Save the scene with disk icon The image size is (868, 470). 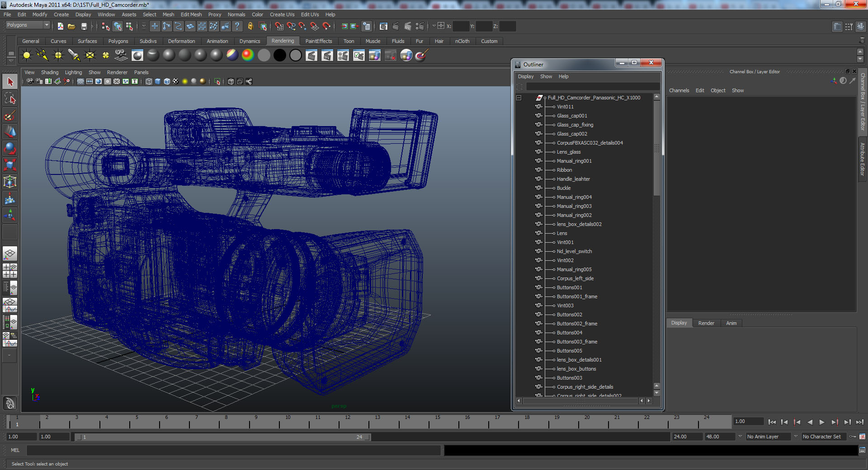coord(84,26)
